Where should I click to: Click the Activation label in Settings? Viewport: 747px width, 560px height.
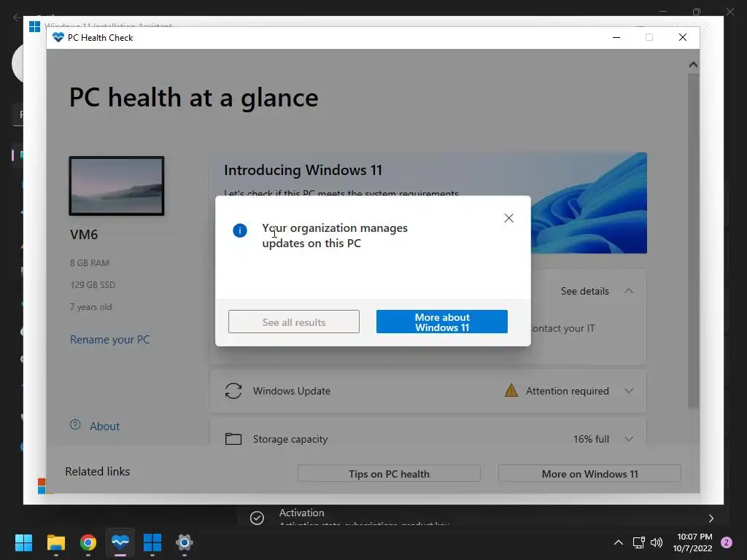tap(301, 513)
